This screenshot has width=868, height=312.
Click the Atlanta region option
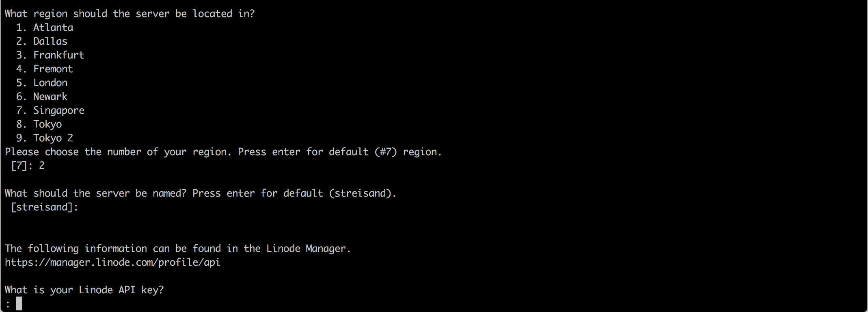(x=53, y=28)
